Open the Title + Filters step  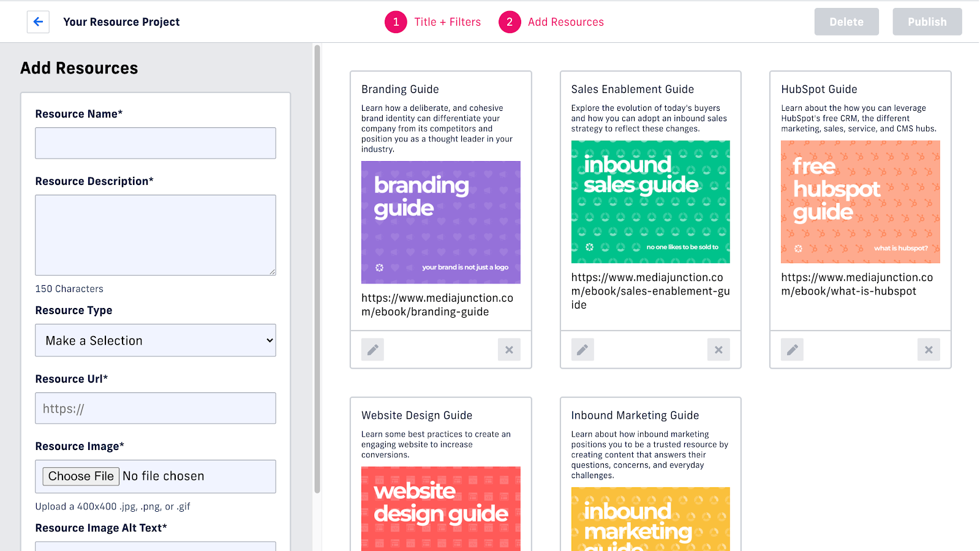447,22
